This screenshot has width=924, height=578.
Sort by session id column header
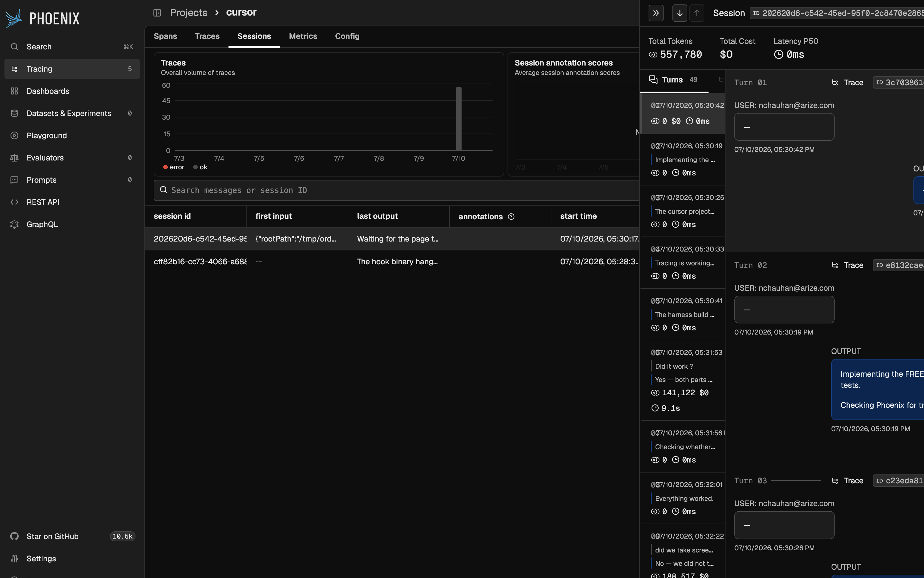(x=172, y=216)
